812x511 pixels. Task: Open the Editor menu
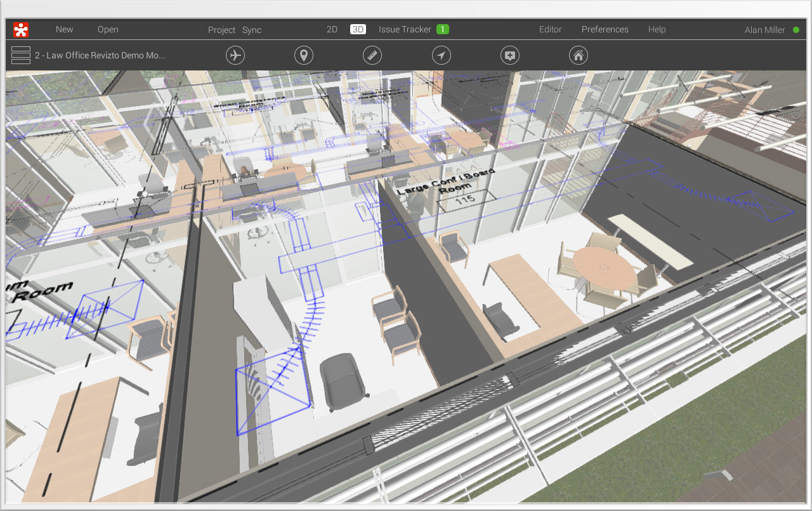tap(551, 29)
